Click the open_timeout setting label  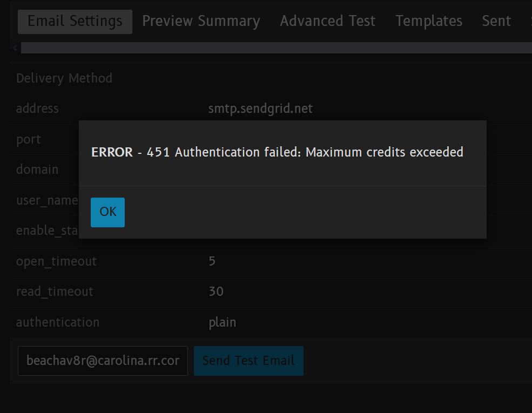56,261
